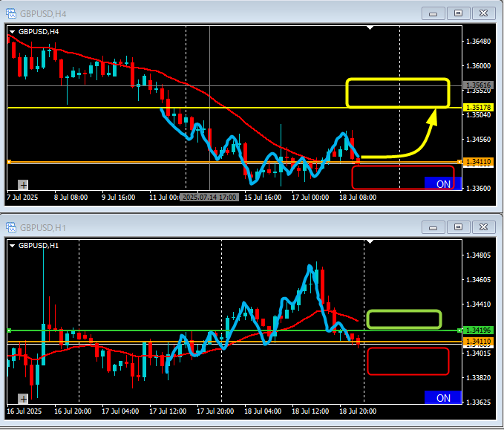Image resolution: width=504 pixels, height=430 pixels.
Task: Click the 18 Jul 20:00 time label
Action: [x=358, y=411]
